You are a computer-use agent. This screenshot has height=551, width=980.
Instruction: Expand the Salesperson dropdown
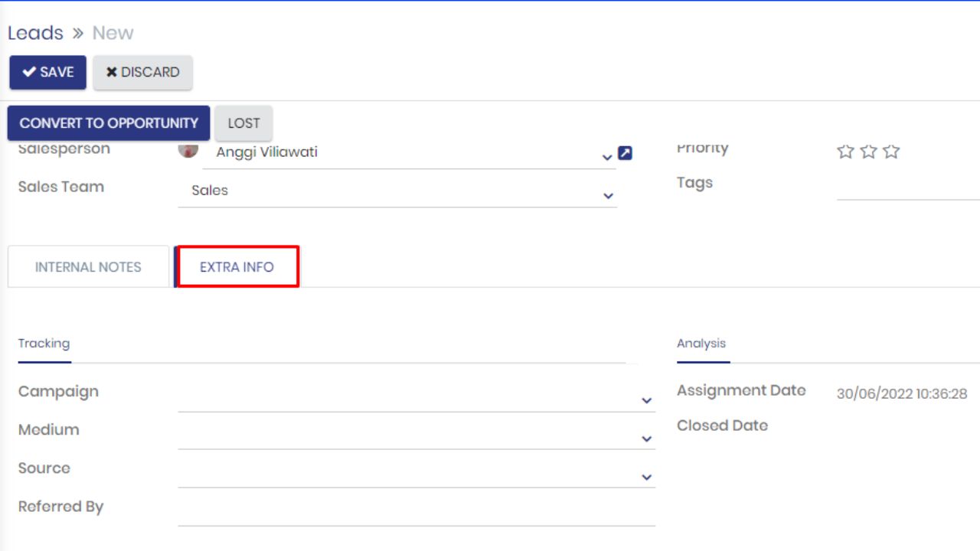(x=606, y=157)
